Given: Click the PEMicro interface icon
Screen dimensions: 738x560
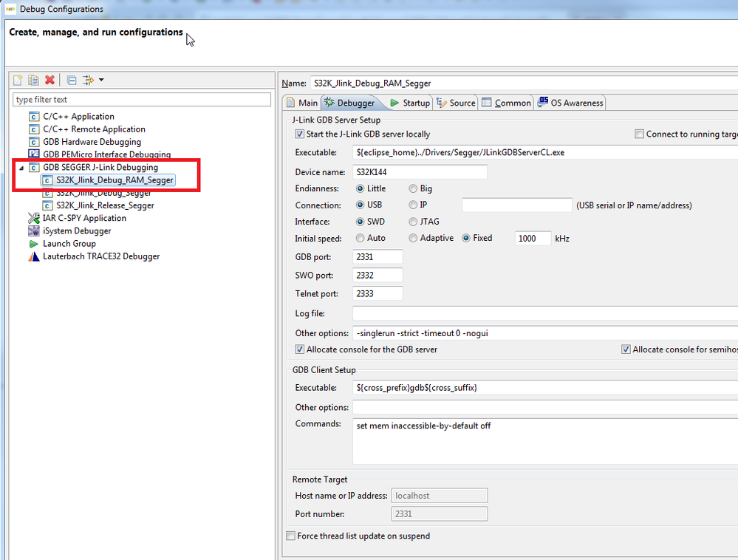Looking at the screenshot, I should (x=33, y=154).
